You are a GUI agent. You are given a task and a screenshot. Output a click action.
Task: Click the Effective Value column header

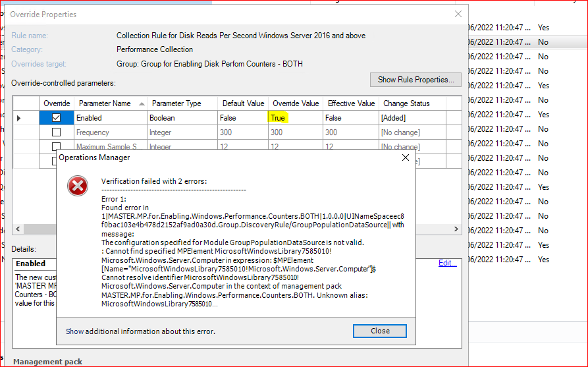click(x=351, y=103)
